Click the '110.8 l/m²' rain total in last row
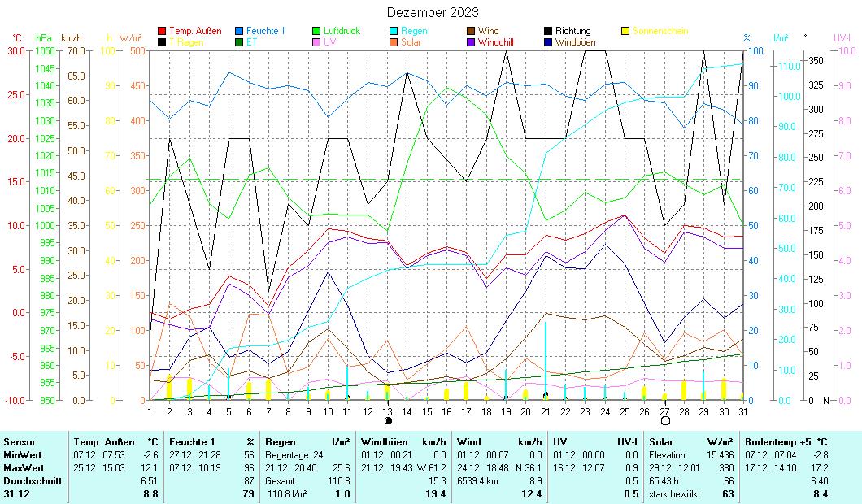This screenshot has width=862, height=504. 288,494
